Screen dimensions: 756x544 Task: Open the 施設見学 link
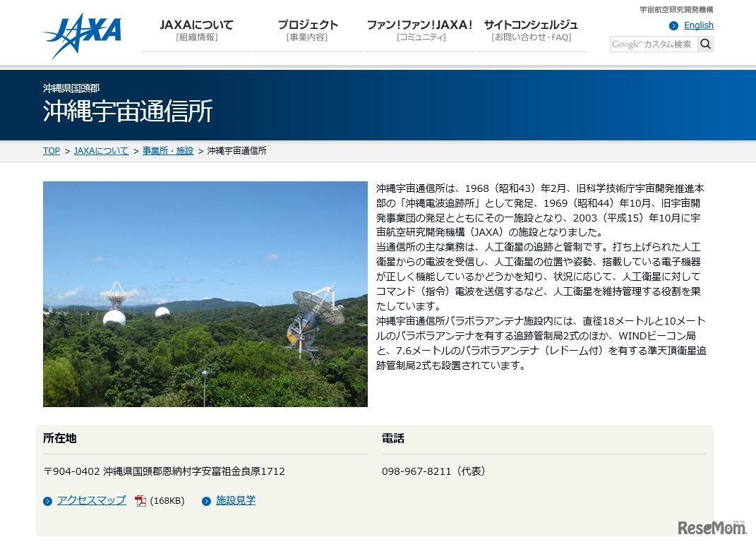coord(236,501)
